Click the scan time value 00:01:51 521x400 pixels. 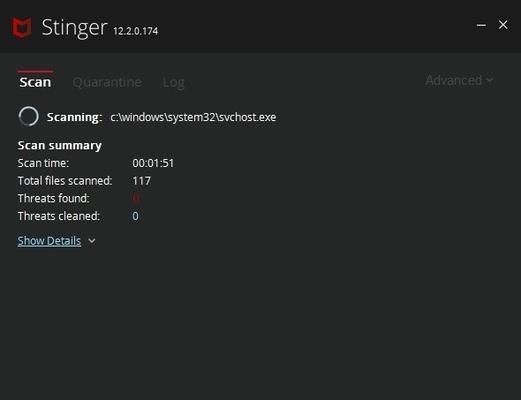pyautogui.click(x=153, y=163)
